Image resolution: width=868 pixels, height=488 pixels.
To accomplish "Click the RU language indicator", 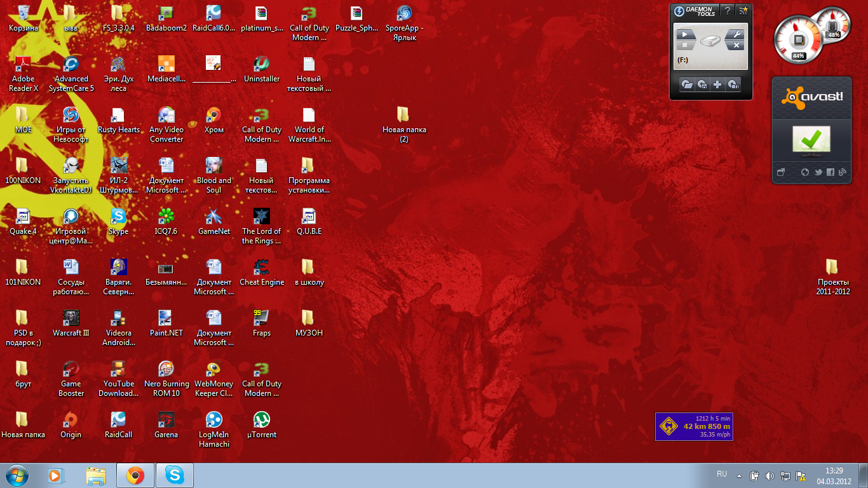I will pyautogui.click(x=722, y=474).
